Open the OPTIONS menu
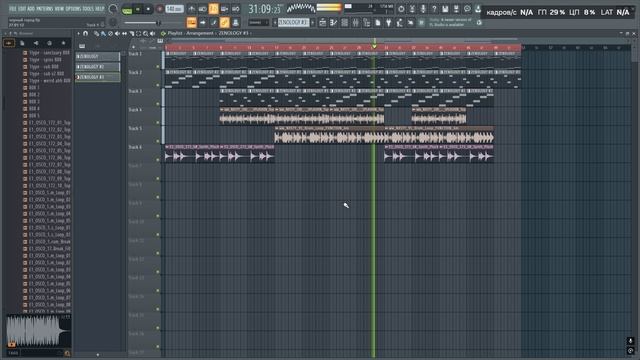This screenshot has width=640, height=360. click(x=73, y=9)
